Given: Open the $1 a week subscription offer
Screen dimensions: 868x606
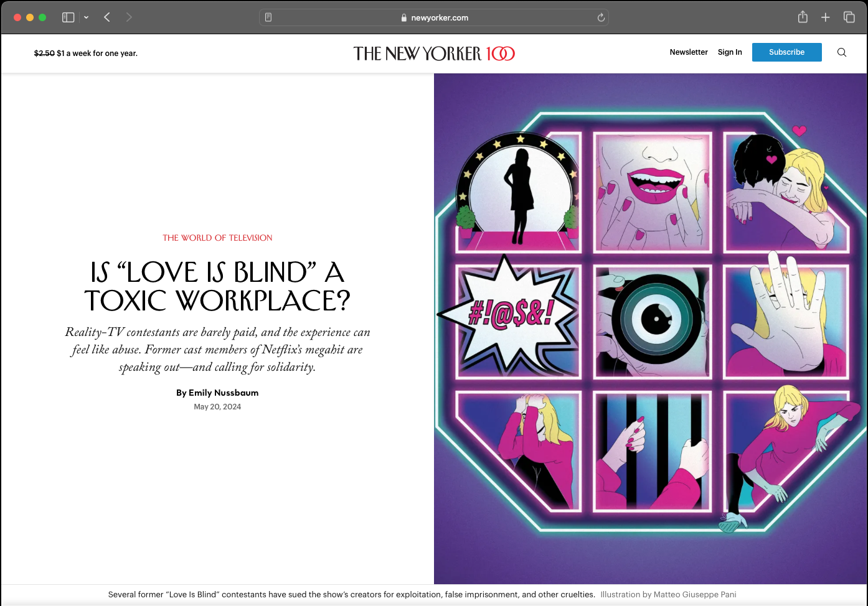Looking at the screenshot, I should [86, 54].
